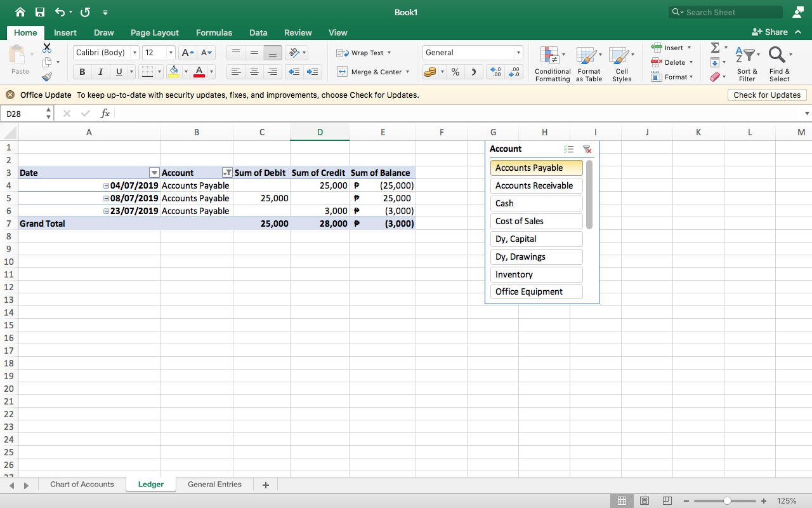Toggle Bold formatting
The height and width of the screenshot is (508, 812).
82,72
